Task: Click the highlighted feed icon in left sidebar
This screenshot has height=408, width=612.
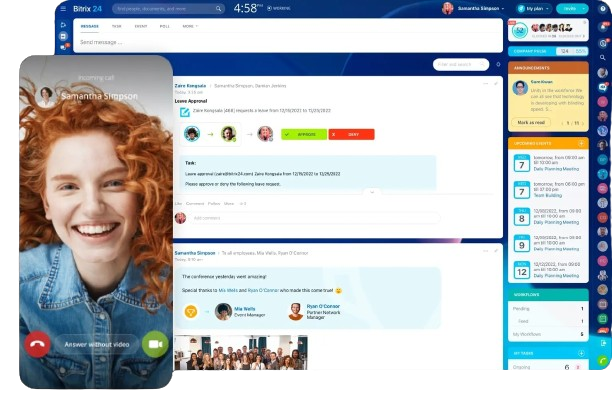Action: click(x=63, y=36)
